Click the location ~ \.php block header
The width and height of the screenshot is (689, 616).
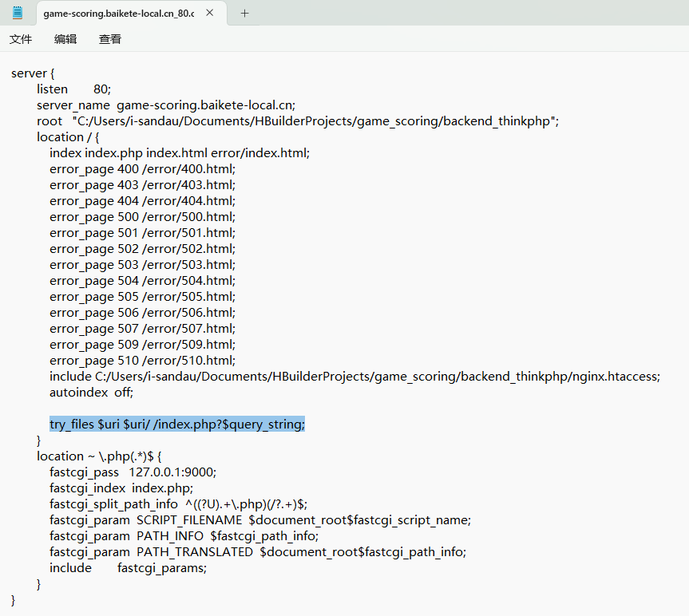(99, 456)
